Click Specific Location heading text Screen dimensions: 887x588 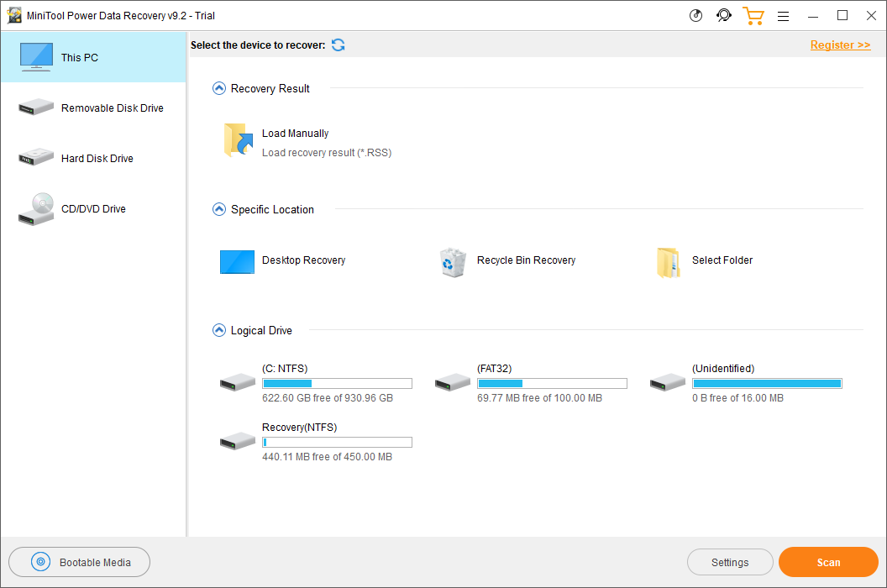click(x=272, y=209)
